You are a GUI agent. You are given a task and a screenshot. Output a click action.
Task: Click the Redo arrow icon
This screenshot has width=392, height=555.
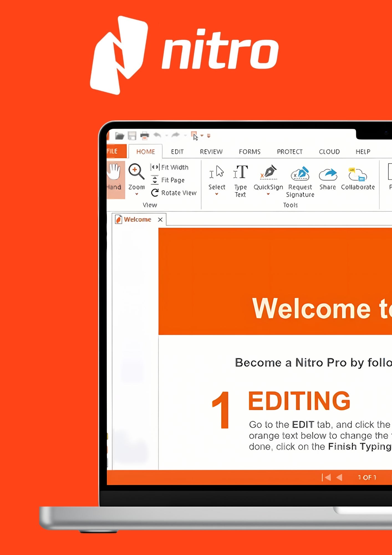tap(175, 135)
